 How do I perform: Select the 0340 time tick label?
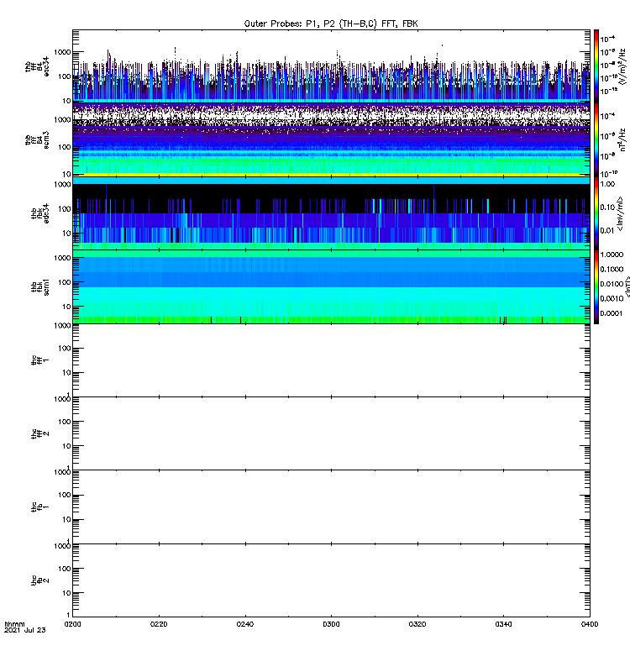[504, 625]
